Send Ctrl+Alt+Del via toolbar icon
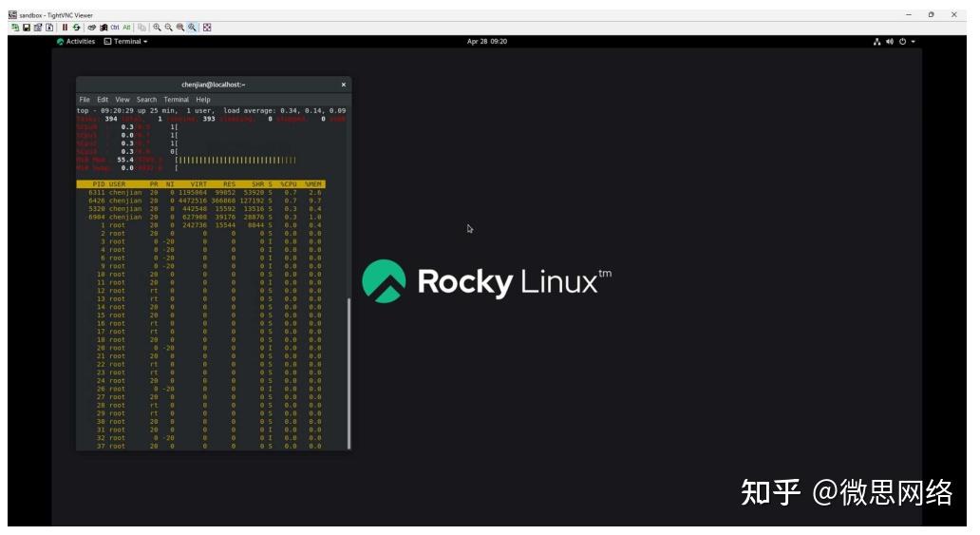The image size is (980, 535). 92,28
